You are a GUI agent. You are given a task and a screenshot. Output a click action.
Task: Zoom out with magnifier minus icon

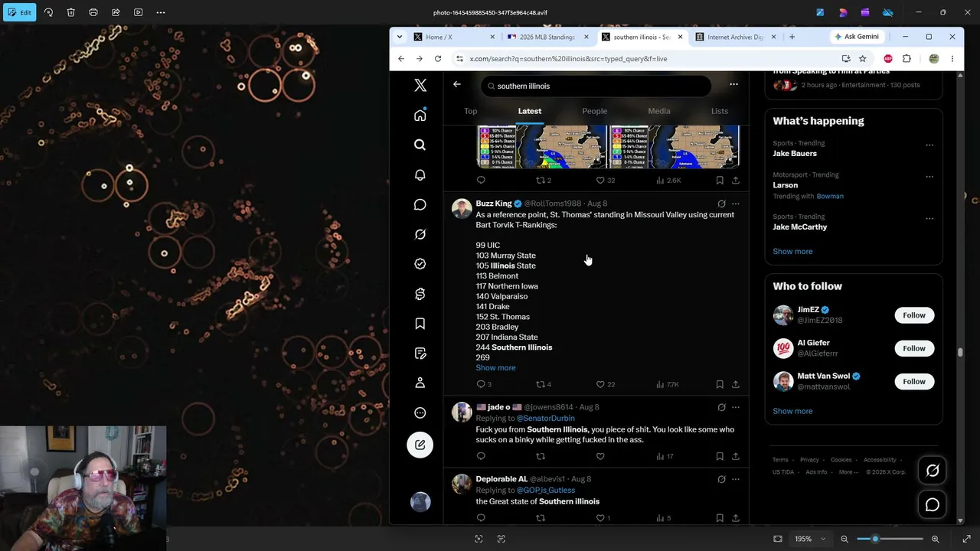coord(844,539)
